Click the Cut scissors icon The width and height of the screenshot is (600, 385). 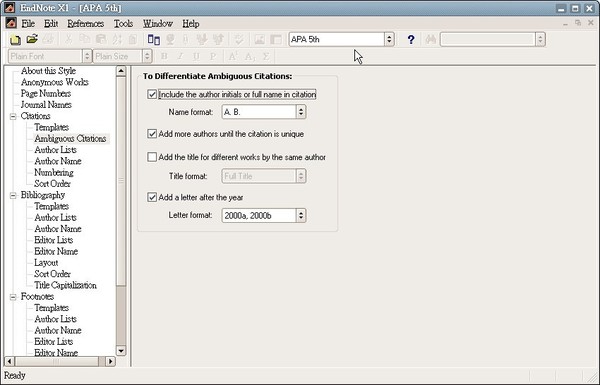68,39
